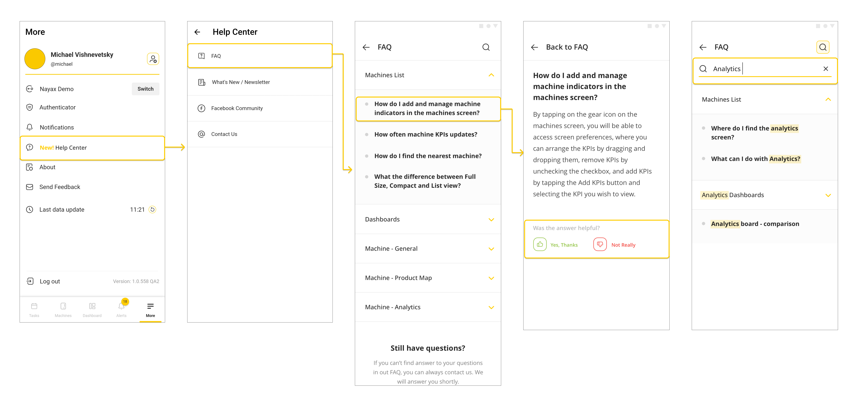Click the 'Not Really' text
The width and height of the screenshot is (868, 408).
pos(623,245)
